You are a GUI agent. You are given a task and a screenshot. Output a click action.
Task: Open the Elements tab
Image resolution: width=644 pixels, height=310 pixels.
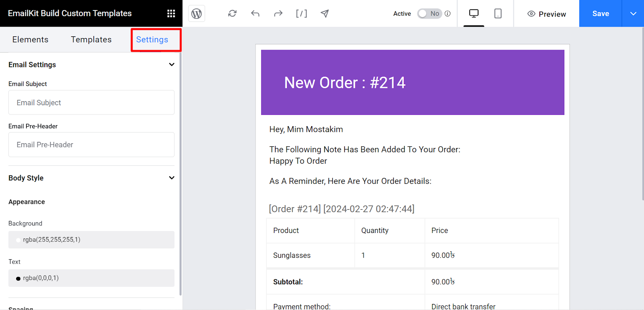(30, 40)
